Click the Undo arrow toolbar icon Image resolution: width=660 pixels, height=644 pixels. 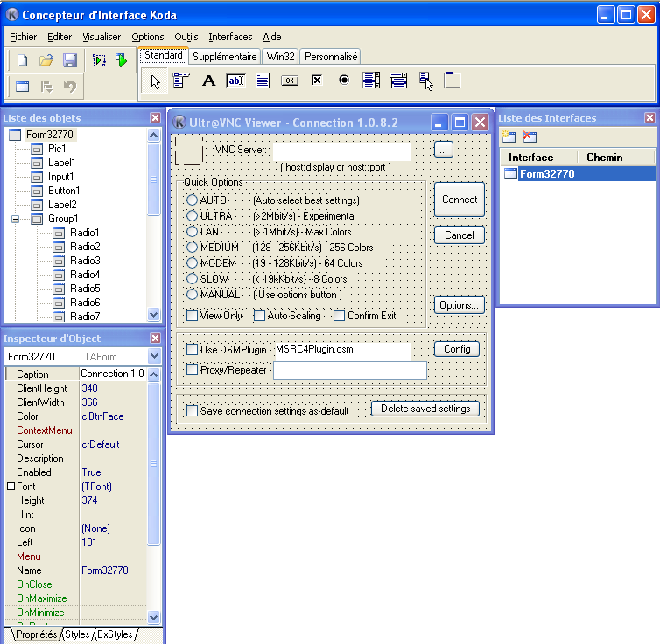point(70,87)
